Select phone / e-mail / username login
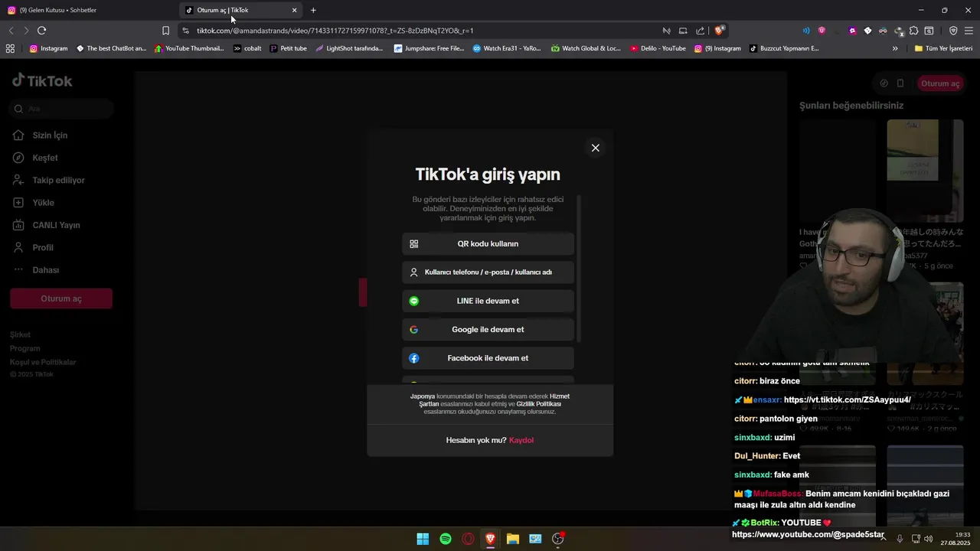The image size is (980, 551). pyautogui.click(x=488, y=272)
